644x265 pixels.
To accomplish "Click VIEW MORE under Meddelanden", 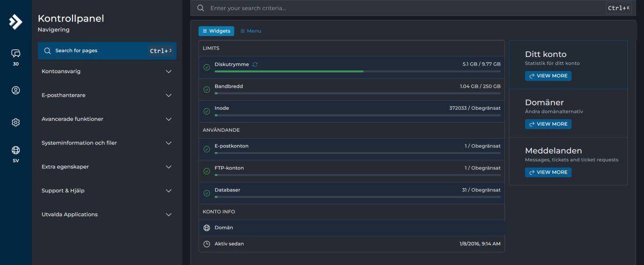I will click(x=548, y=173).
